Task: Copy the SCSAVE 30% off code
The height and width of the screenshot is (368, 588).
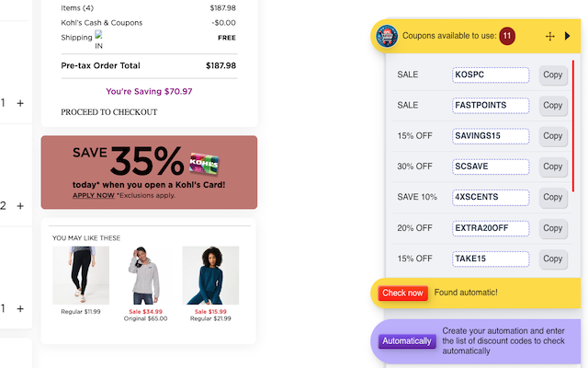Action: click(553, 167)
